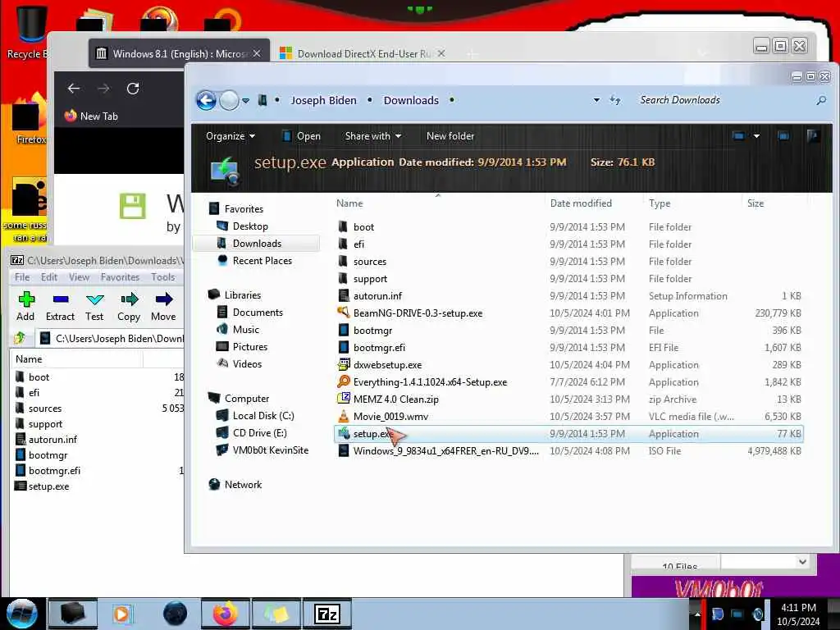Open the address bar history dropdown arrow
Image resolution: width=840 pixels, height=630 pixels.
pos(596,100)
